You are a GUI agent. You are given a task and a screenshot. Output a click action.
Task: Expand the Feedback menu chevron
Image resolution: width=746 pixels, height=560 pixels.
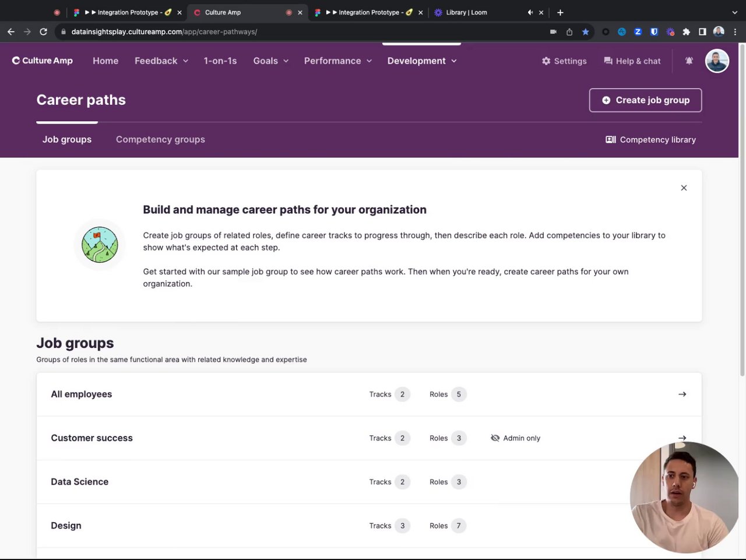(x=185, y=61)
